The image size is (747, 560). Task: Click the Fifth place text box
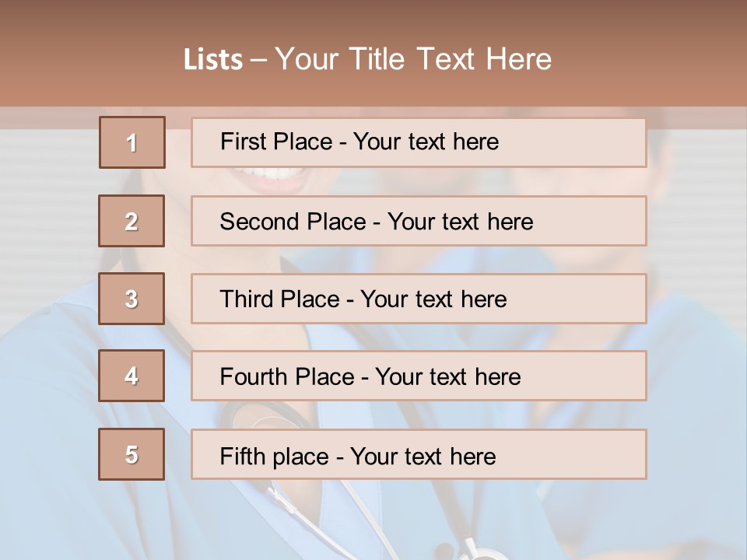click(x=419, y=454)
